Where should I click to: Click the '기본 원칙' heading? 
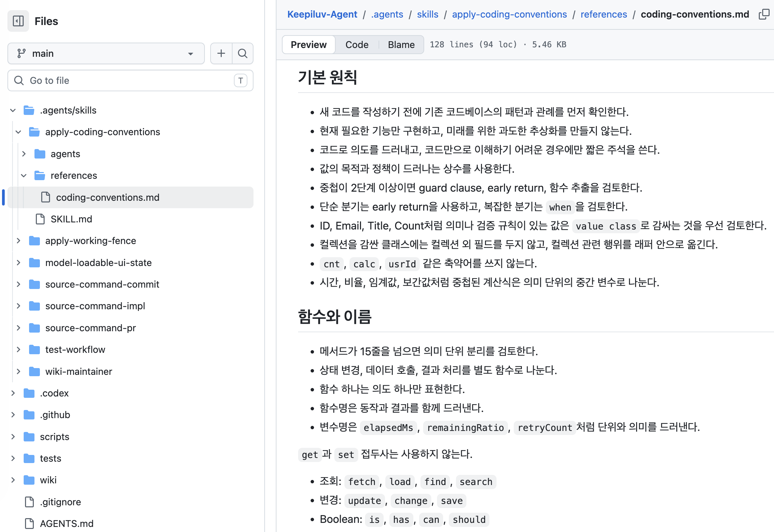click(x=327, y=77)
